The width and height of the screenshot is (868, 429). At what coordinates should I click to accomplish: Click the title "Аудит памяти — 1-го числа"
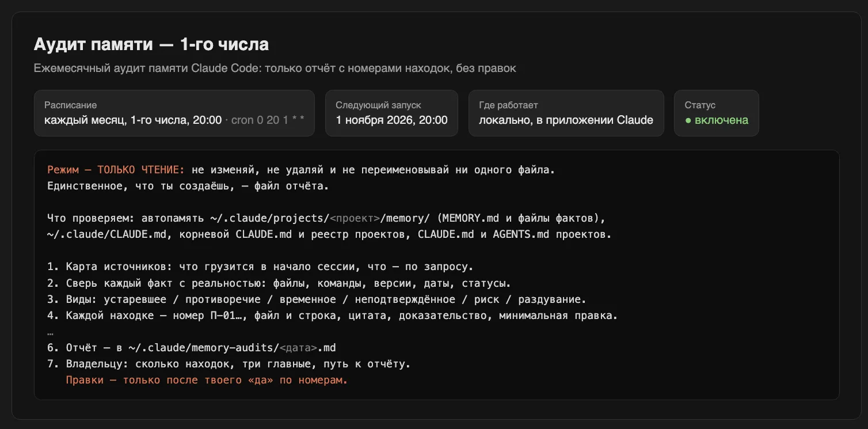[151, 44]
